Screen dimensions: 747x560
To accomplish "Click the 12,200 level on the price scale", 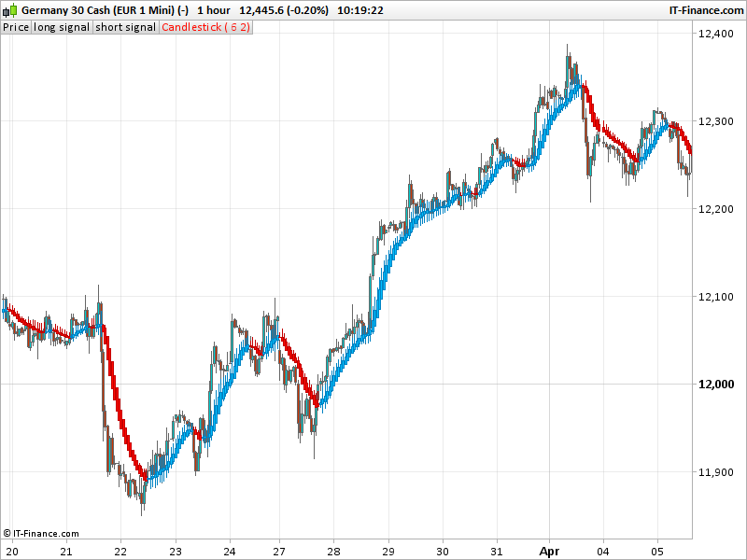I will click(x=716, y=209).
